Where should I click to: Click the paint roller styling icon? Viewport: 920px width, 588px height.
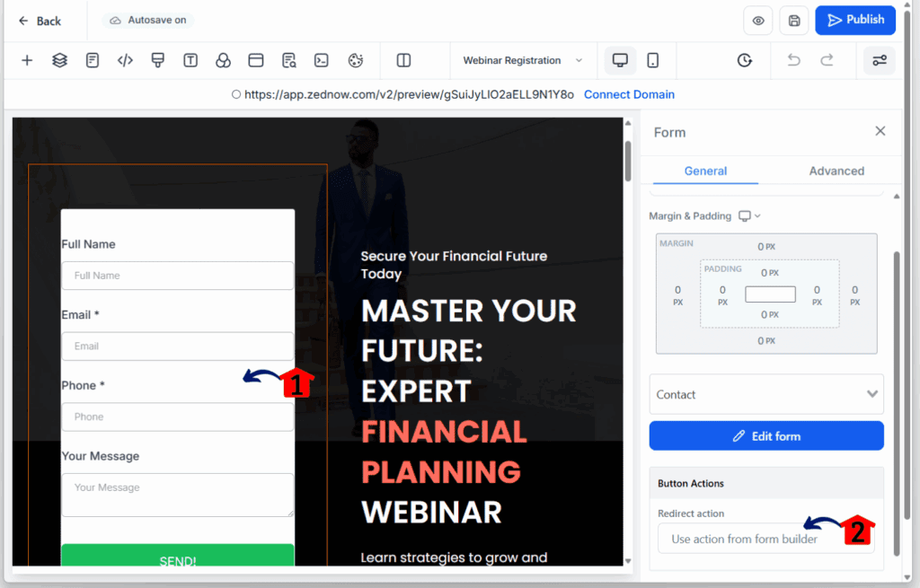tap(158, 60)
